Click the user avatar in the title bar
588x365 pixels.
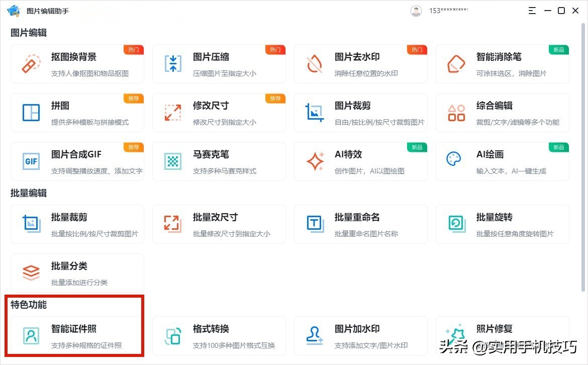pos(416,10)
